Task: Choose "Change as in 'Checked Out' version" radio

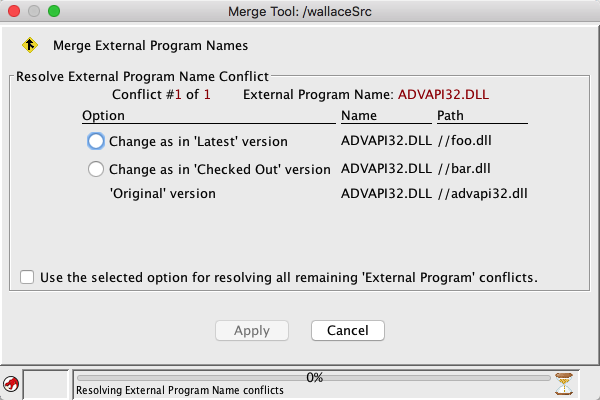Action: tap(96, 169)
